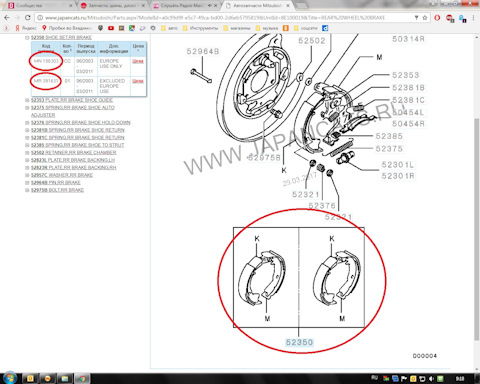Expand the 52353 PLATE,RR BRAKE SHOE GUIDE item

coord(27,100)
